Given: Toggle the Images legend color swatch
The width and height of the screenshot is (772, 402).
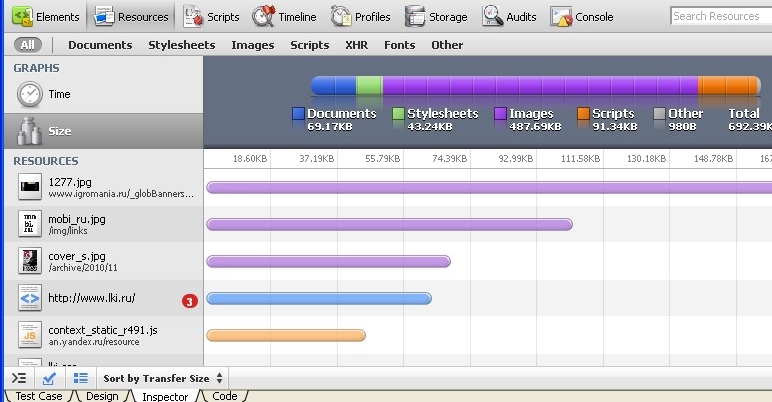Looking at the screenshot, I should click(x=499, y=114).
